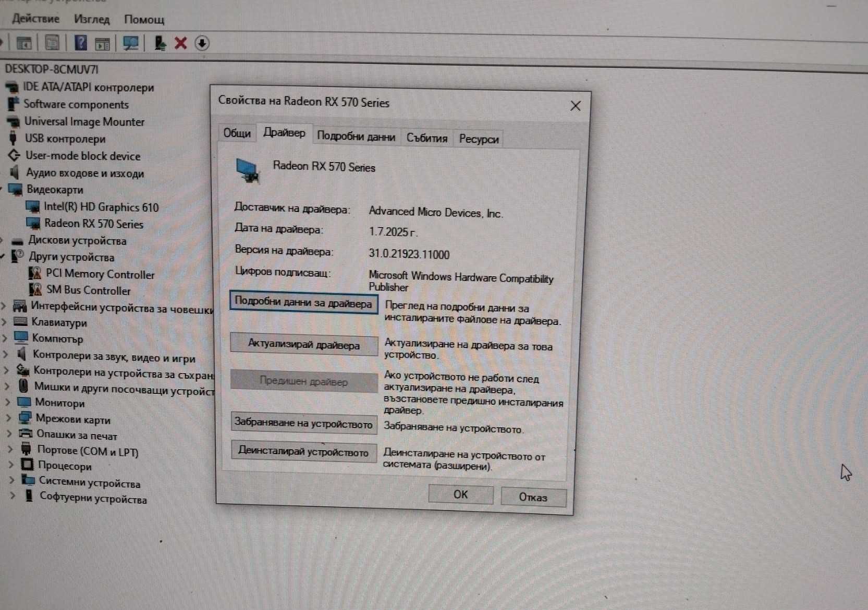Screen dimensions: 868x610
Task: Expand the Монитори category
Action: click(8, 402)
